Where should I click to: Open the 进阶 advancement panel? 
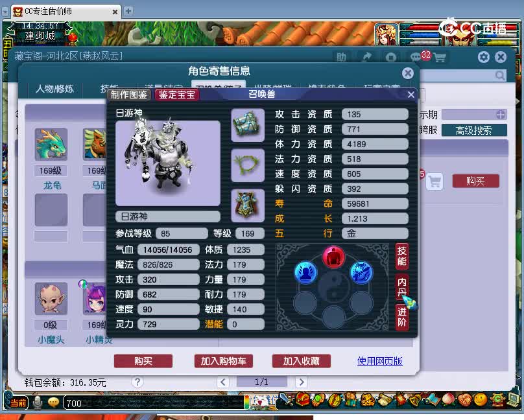tap(401, 317)
